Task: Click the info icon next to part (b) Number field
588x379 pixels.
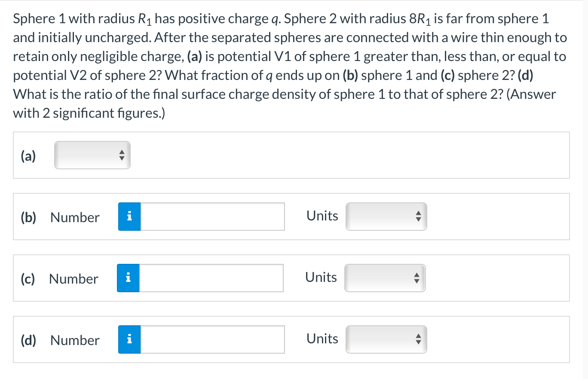Action: pos(129,217)
